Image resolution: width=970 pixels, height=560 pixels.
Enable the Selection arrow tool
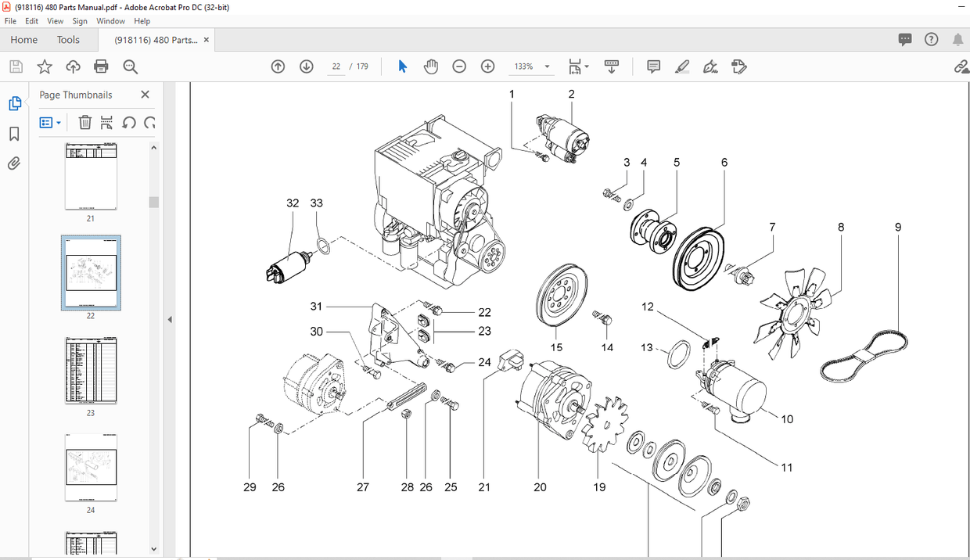pos(402,66)
